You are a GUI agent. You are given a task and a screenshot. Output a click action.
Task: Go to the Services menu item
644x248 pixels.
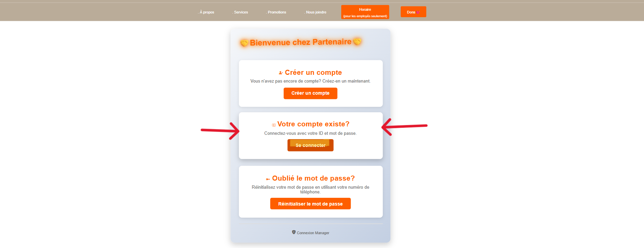coord(240,12)
